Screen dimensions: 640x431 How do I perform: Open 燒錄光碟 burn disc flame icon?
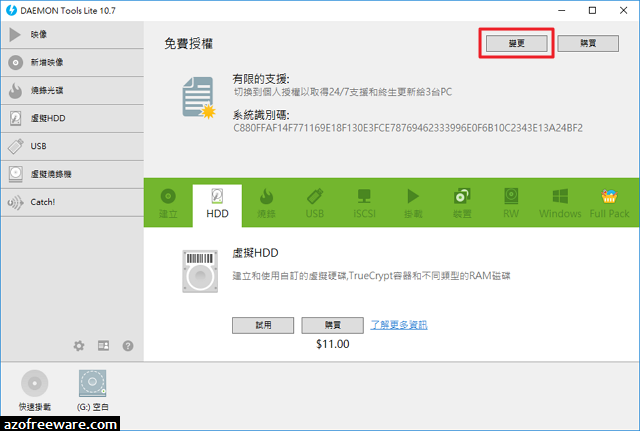tap(16, 91)
